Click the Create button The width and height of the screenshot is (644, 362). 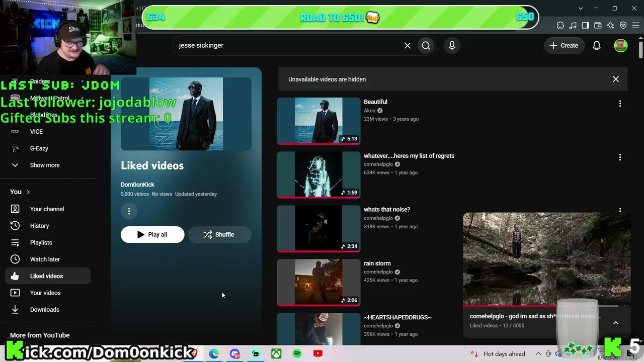[x=564, y=45]
